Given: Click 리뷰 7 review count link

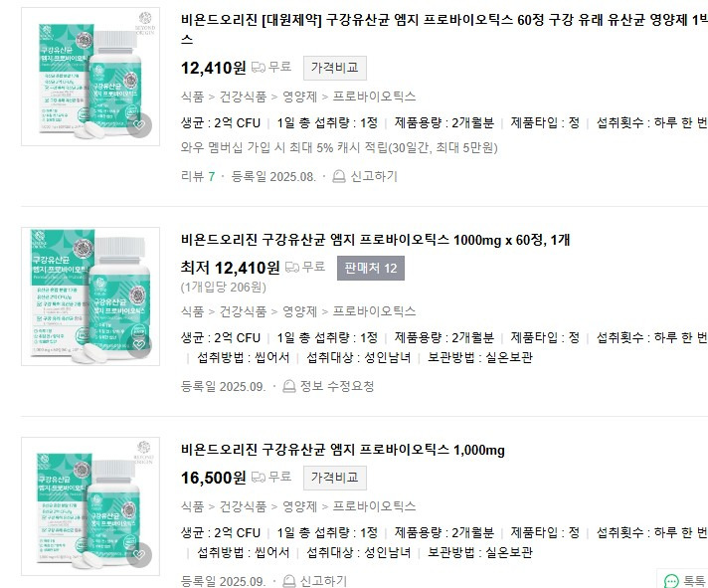Looking at the screenshot, I should 198,176.
